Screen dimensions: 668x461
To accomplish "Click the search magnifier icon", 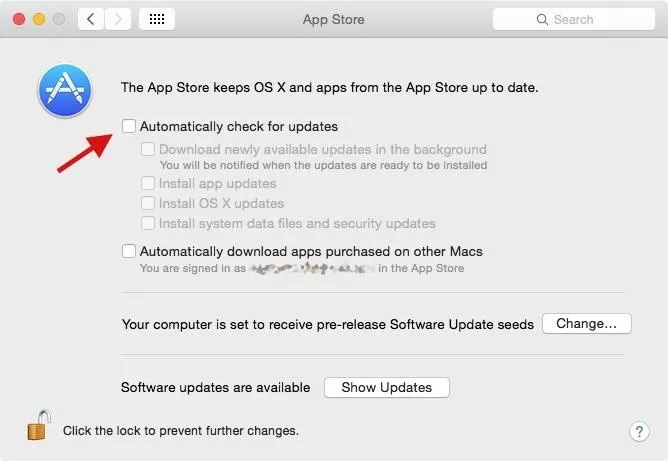I will click(542, 19).
